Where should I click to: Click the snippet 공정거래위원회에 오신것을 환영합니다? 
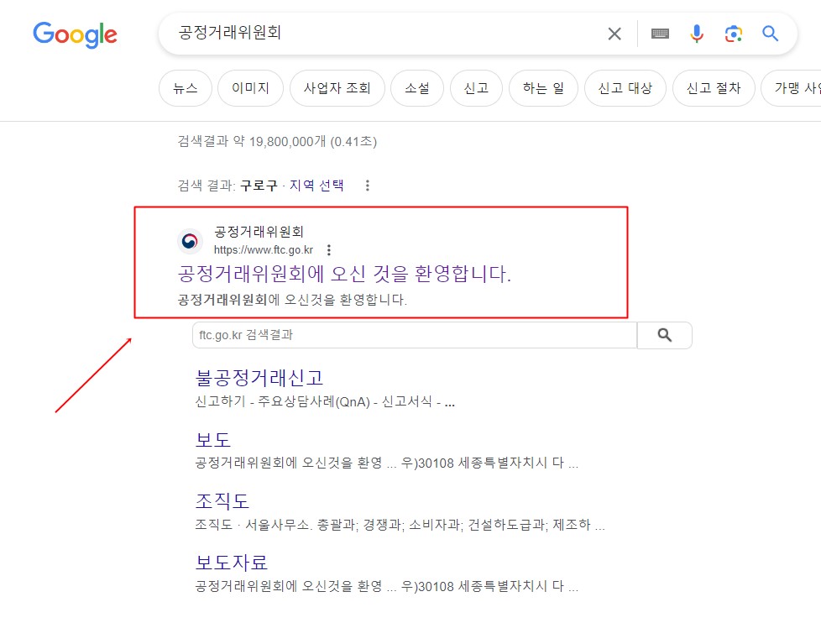coord(292,300)
